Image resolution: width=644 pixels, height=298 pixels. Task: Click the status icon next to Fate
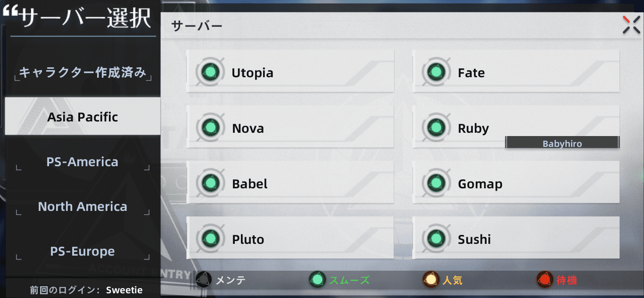pos(435,72)
